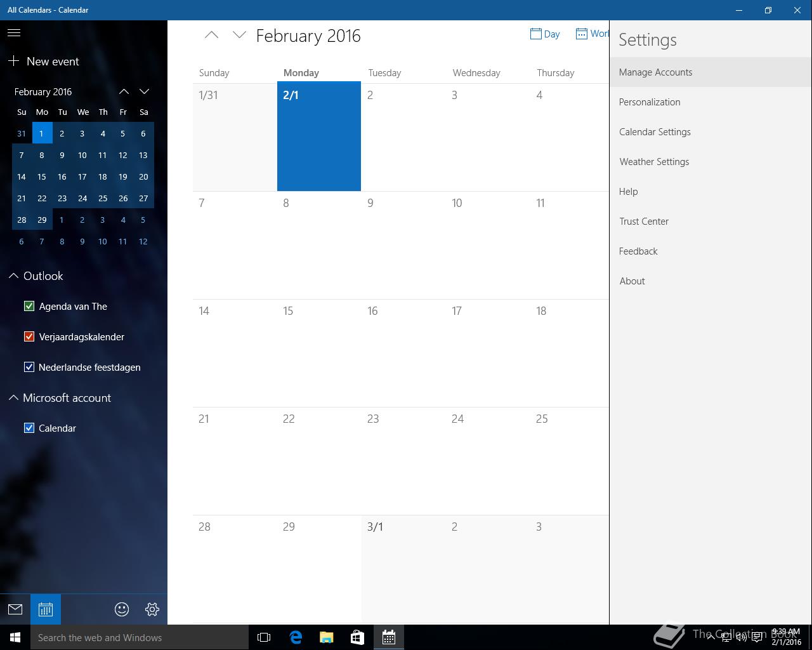Open the hamburger navigation menu
The width and height of the screenshot is (812, 650).
[x=14, y=33]
